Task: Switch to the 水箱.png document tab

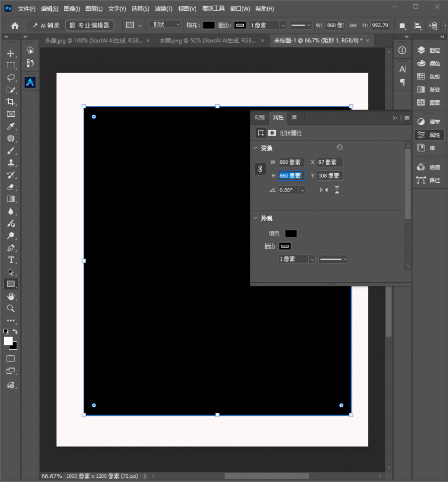Action: pyautogui.click(x=208, y=40)
